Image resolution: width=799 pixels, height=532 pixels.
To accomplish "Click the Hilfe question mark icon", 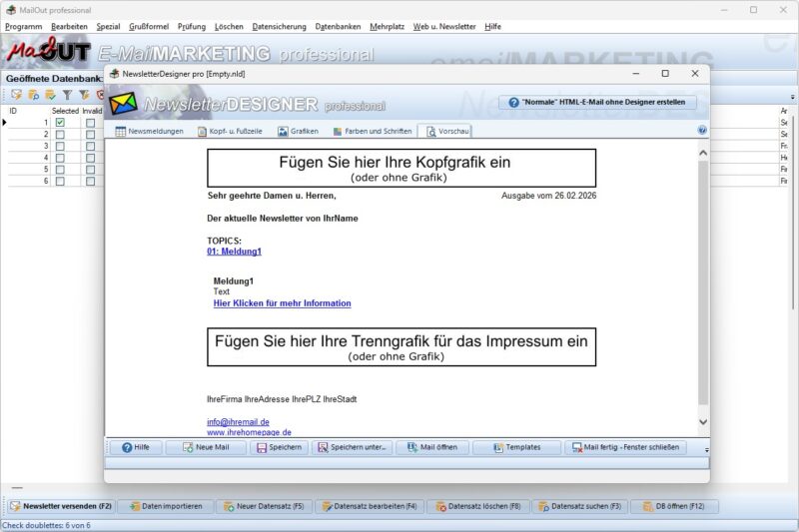I will pos(127,447).
